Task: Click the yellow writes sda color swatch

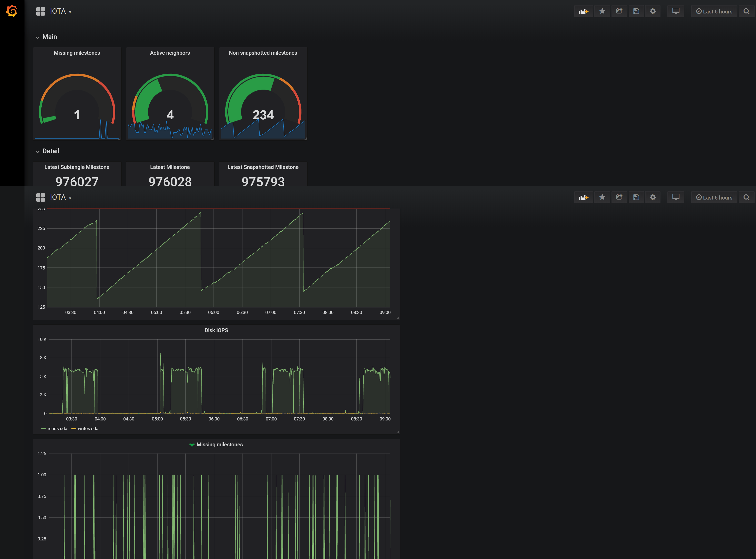Action: [74, 429]
